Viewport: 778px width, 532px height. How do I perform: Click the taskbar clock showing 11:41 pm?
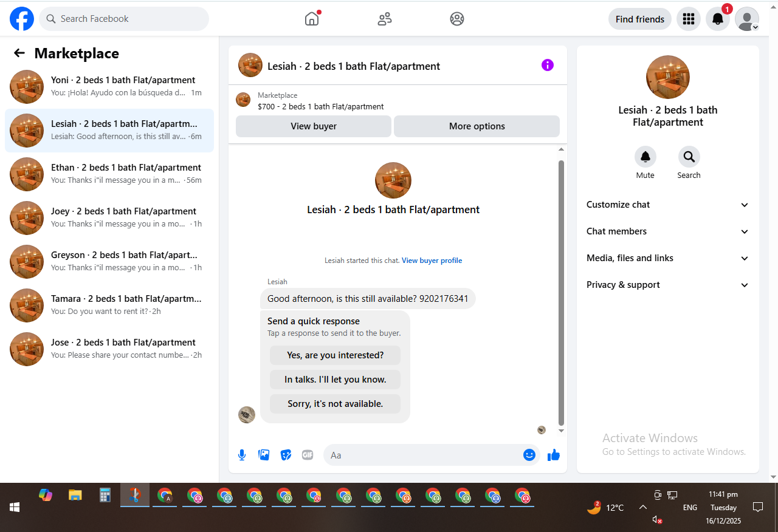pos(723,507)
